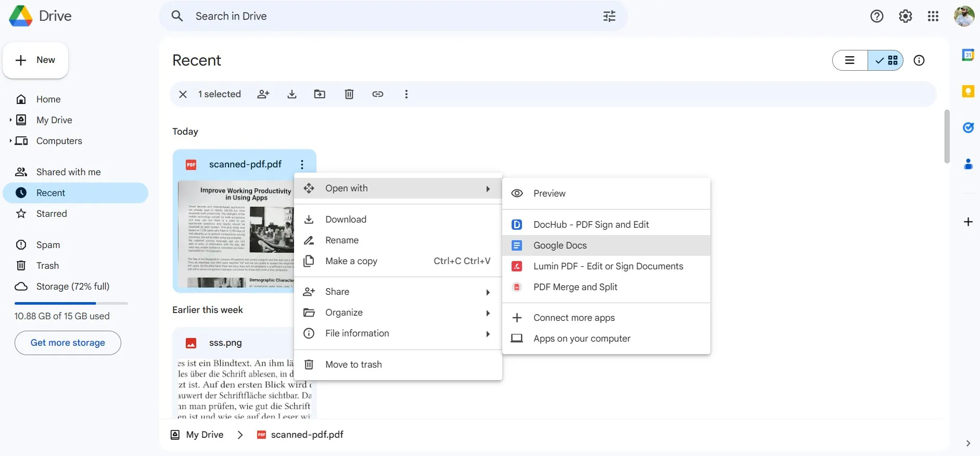Choose DocHub - PDF Sign and Edit
Screen dimensions: 980x456
(606, 225)
